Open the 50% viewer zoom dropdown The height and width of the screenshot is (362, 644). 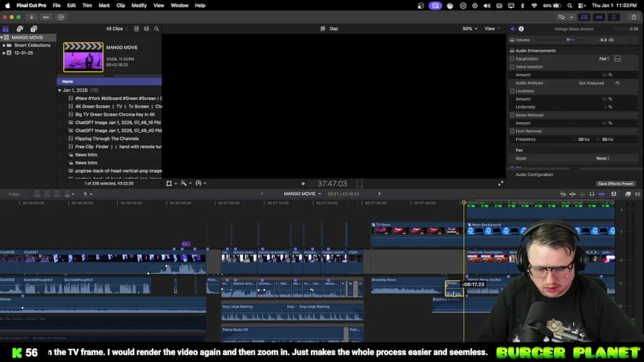[470, 29]
